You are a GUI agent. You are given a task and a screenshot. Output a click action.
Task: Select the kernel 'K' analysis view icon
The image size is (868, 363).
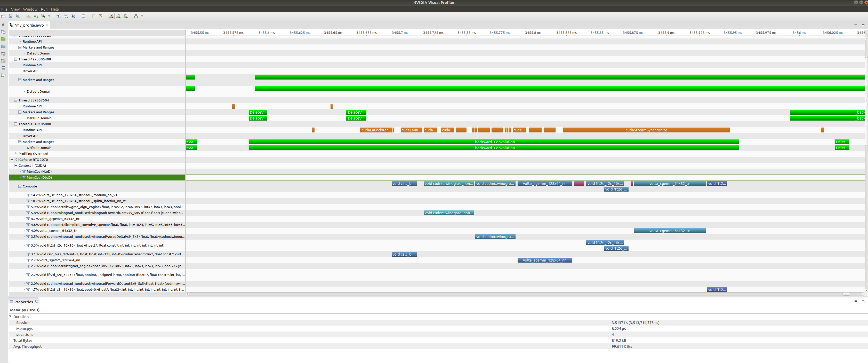pos(111,16)
